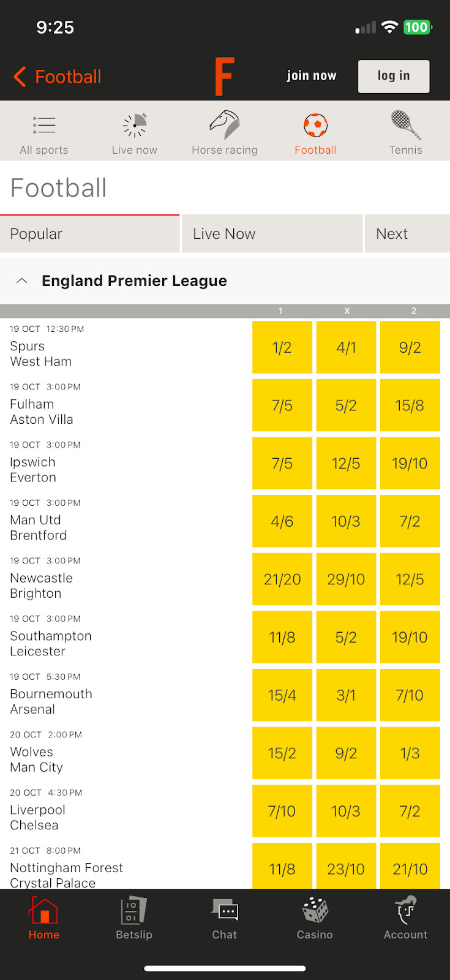This screenshot has width=450, height=980.
Task: Tap the Home icon in bottom bar
Action: click(x=44, y=910)
